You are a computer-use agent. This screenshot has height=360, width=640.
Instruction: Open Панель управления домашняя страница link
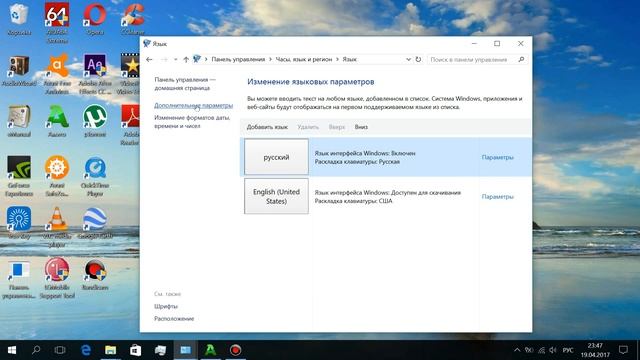(185, 84)
